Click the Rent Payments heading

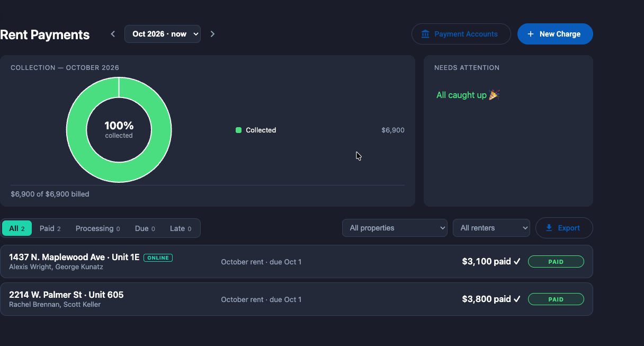tap(45, 34)
